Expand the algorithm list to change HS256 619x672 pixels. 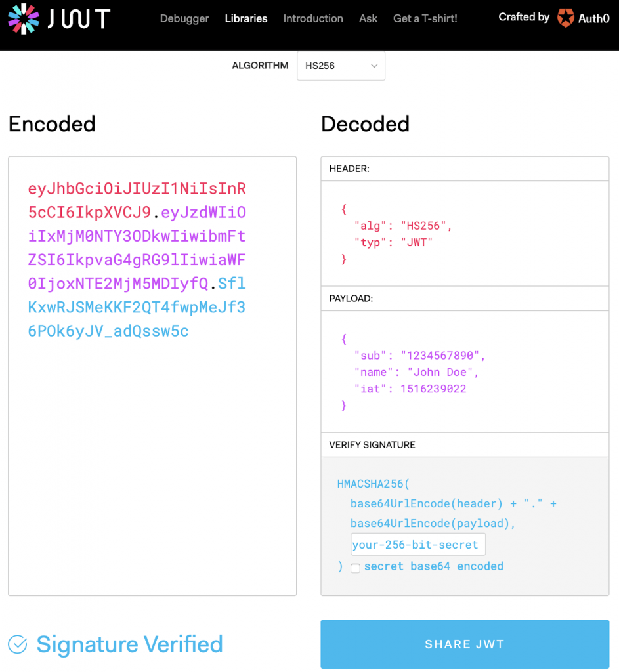[341, 66]
